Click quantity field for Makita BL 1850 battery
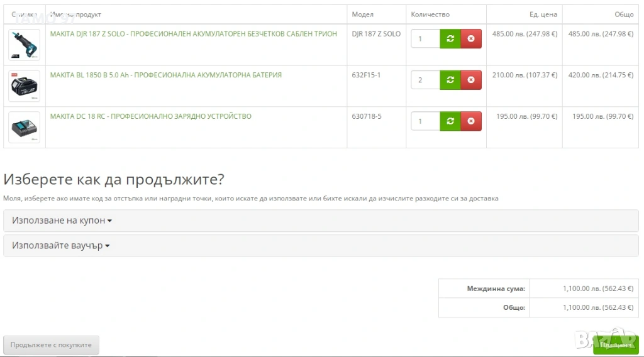Image resolution: width=644 pixels, height=357 pixels. 425,80
